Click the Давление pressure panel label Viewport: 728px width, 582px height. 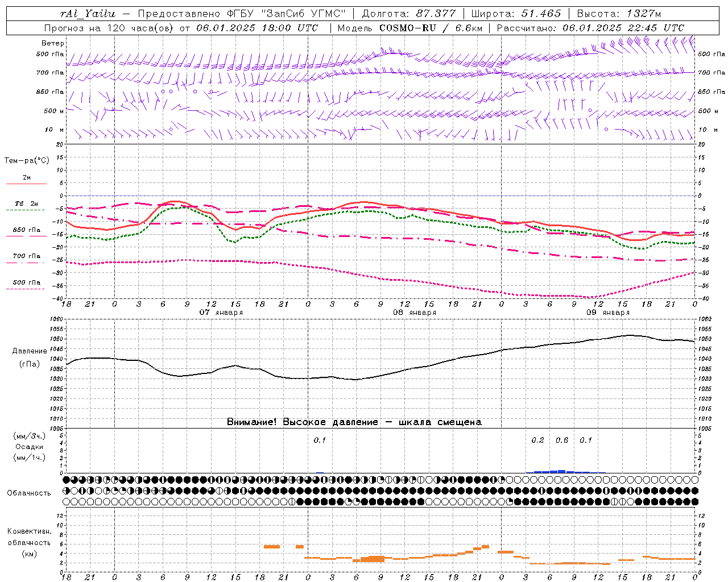click(x=30, y=351)
